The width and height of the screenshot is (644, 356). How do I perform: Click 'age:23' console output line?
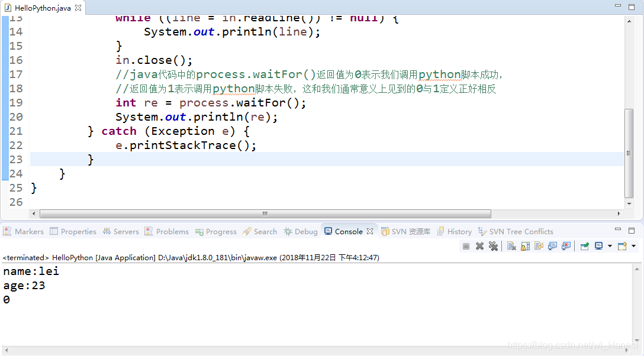tap(24, 286)
